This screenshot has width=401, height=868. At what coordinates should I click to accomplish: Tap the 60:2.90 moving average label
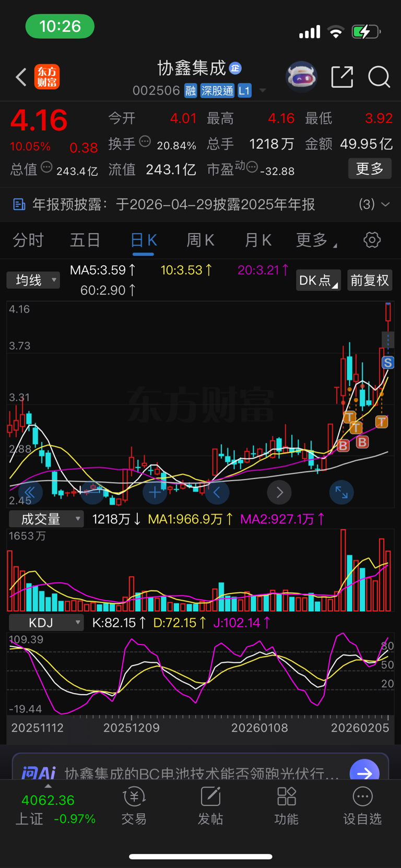[108, 290]
